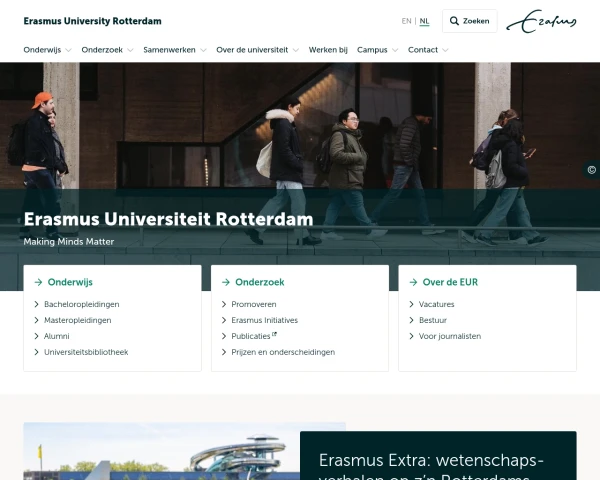Click the arrow icon beside Onderwijs card heading

coord(38,282)
